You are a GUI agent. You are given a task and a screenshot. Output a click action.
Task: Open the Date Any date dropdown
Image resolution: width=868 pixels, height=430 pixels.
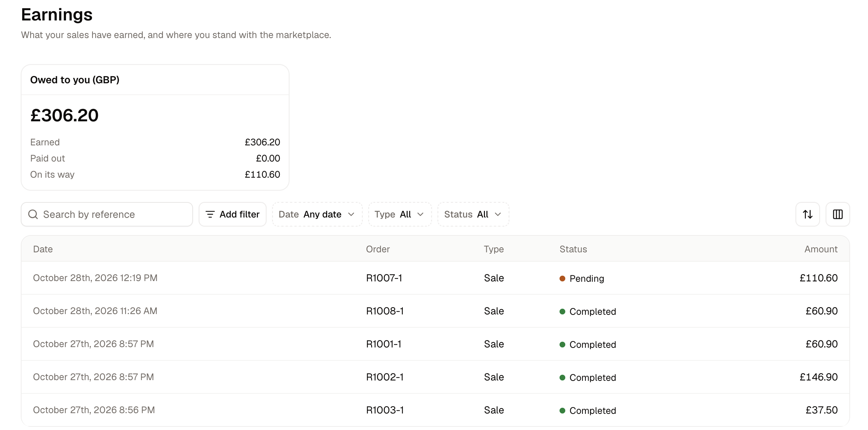(x=317, y=214)
